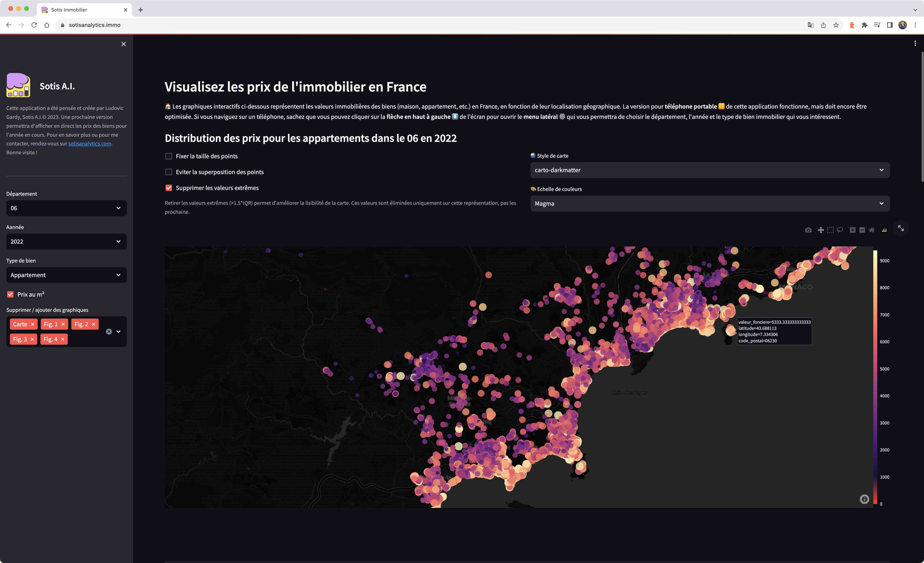Open the 'Echelle de couleurs' selector
924x563 pixels.
coord(709,203)
